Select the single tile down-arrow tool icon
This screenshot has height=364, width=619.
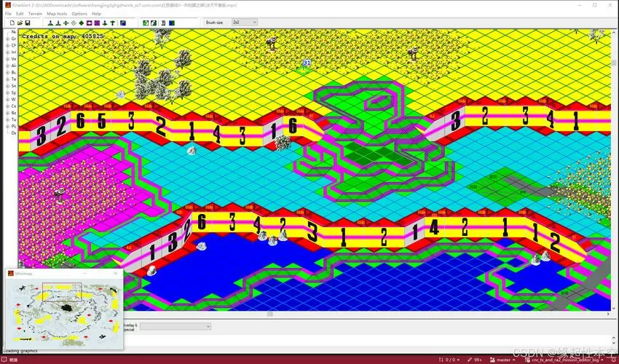point(105,23)
